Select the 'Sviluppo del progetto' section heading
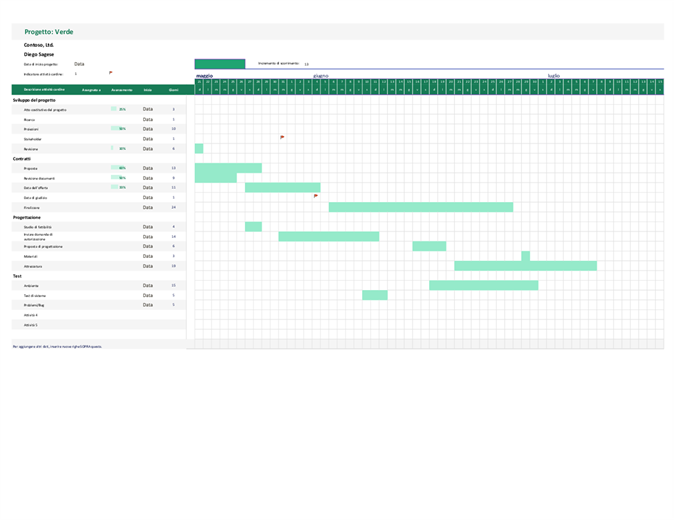 [x=34, y=100]
